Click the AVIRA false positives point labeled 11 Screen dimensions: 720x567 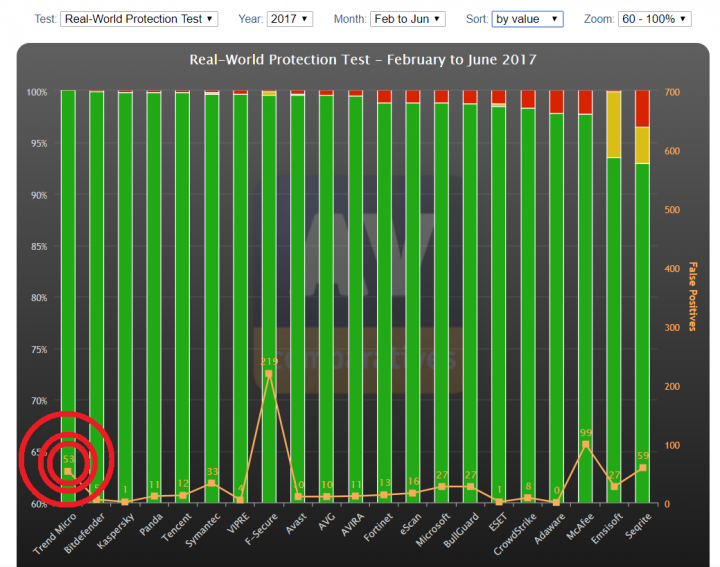coord(355,496)
